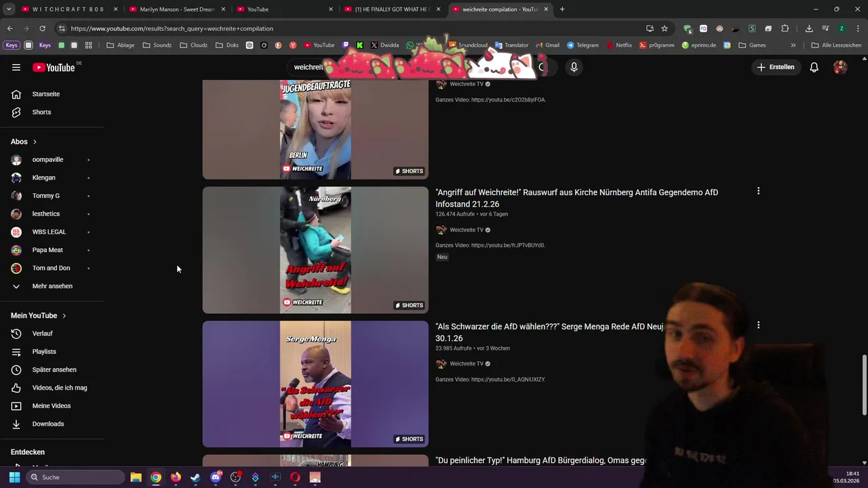The width and height of the screenshot is (868, 488).
Task: Bookmark this page with star icon
Action: [665, 28]
